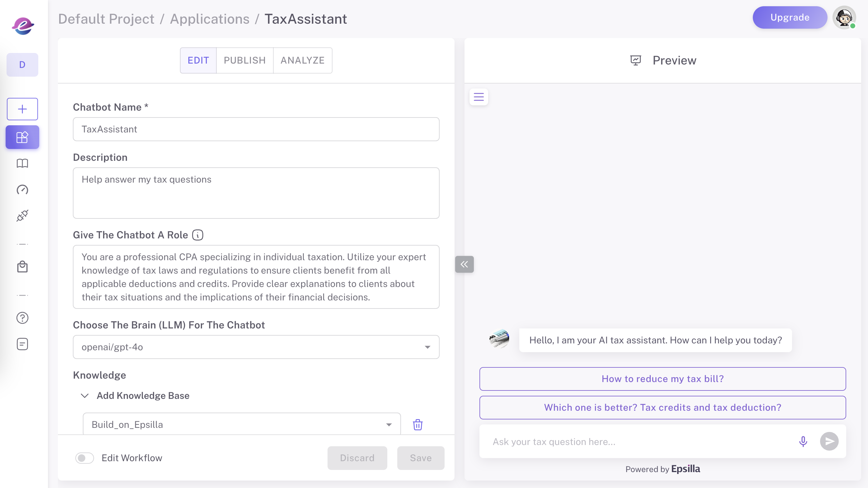
Task: Collapse the editor with double-chevron button
Action: tap(464, 264)
